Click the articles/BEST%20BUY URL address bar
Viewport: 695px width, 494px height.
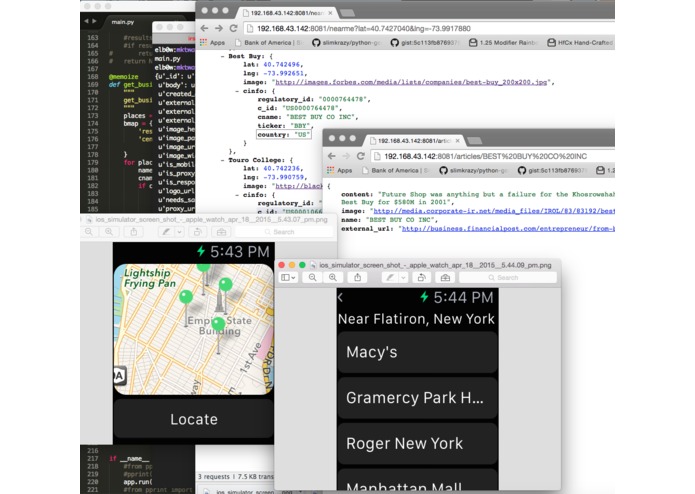(x=493, y=156)
